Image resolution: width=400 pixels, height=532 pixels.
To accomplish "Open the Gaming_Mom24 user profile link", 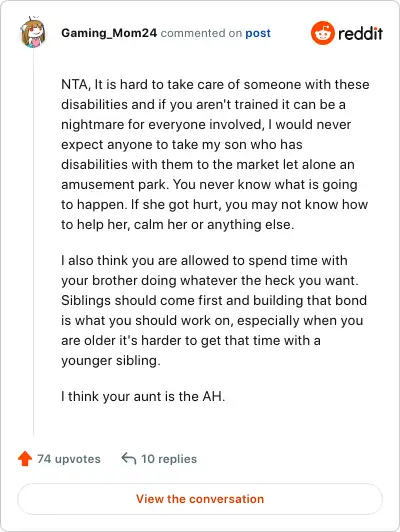I will 109,33.
